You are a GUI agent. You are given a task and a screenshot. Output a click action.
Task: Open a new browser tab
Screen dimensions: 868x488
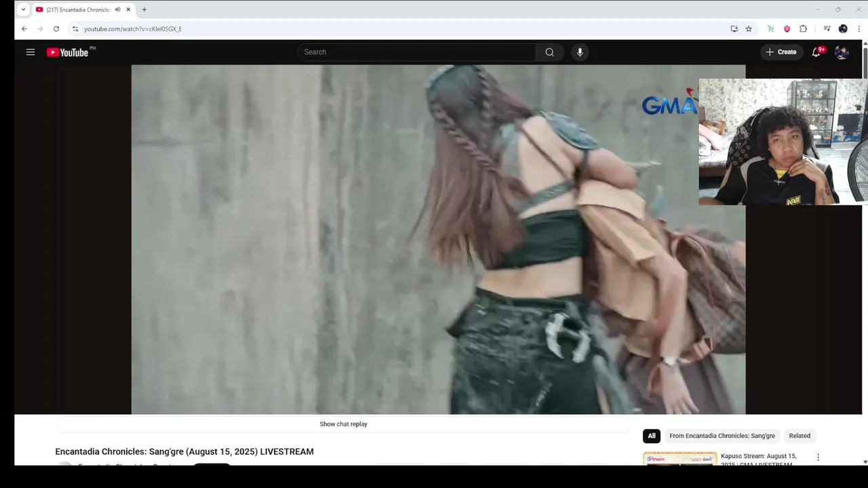coord(144,9)
